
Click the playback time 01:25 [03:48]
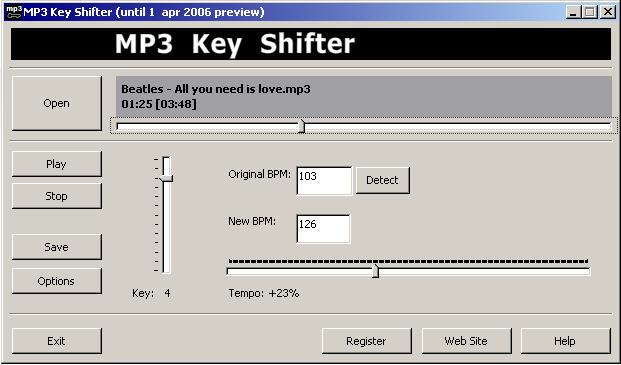click(159, 105)
